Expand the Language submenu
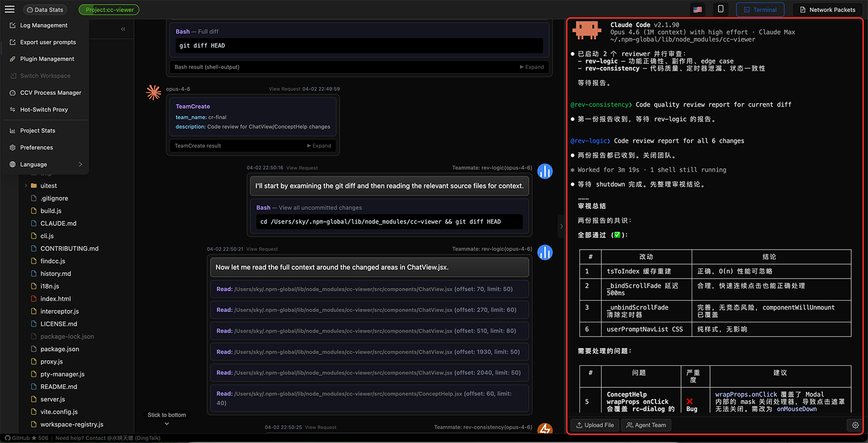 [x=46, y=164]
